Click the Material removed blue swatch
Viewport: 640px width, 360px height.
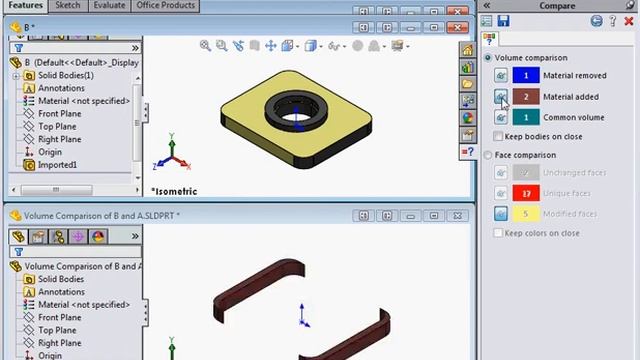coord(526,75)
